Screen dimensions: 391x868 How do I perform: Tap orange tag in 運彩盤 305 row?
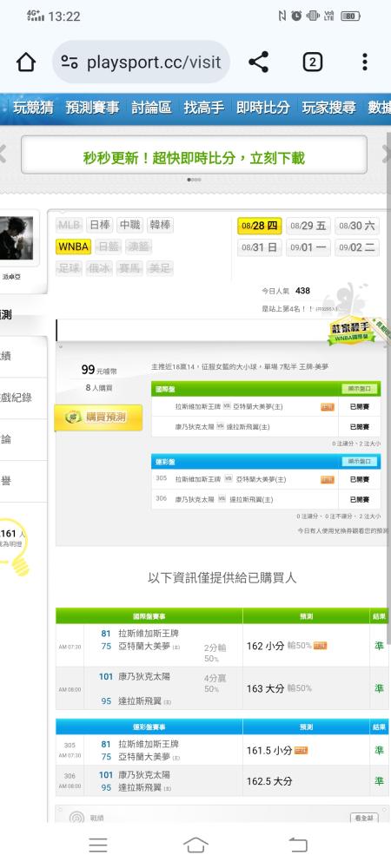pos(328,479)
